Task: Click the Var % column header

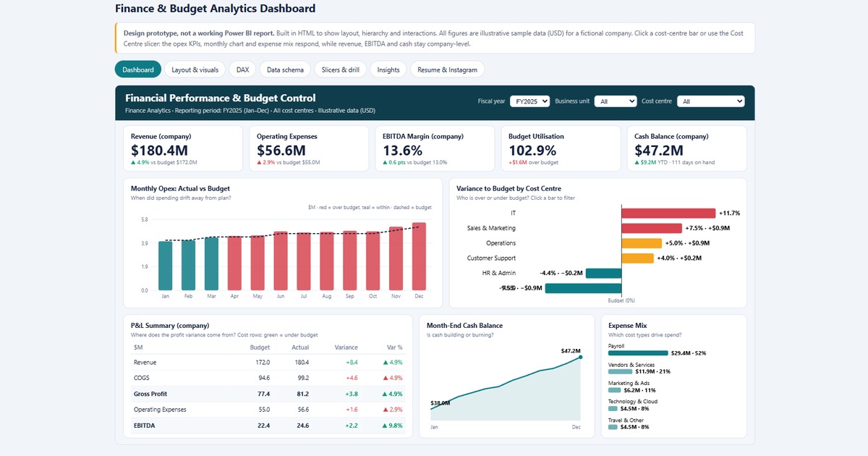Action: 395,347
